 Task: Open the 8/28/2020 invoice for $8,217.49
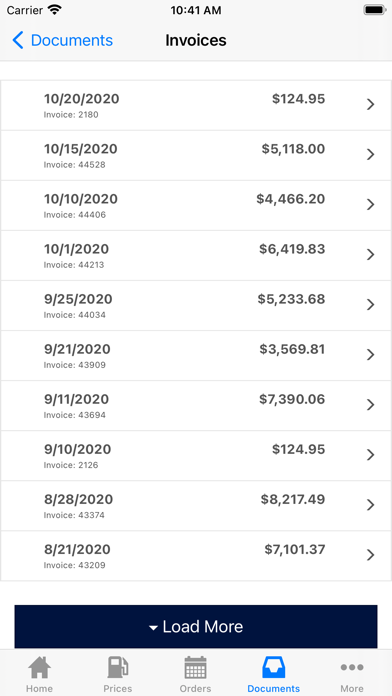click(196, 506)
